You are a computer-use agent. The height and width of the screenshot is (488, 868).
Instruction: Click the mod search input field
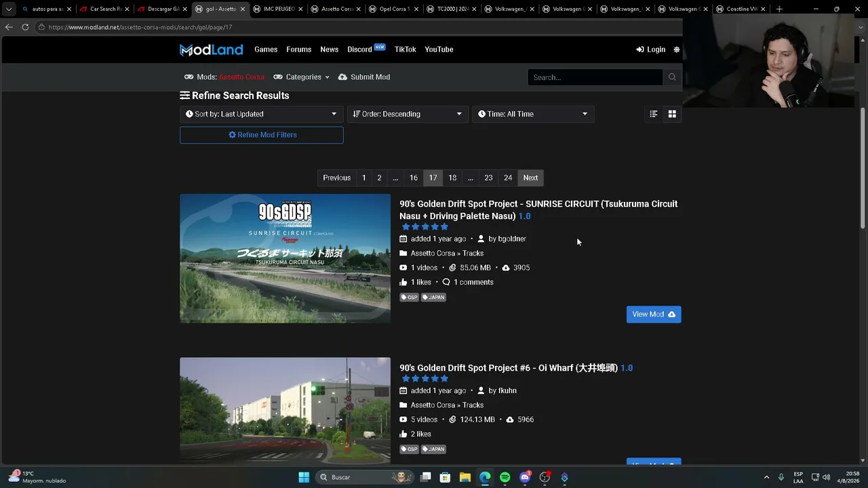595,77
